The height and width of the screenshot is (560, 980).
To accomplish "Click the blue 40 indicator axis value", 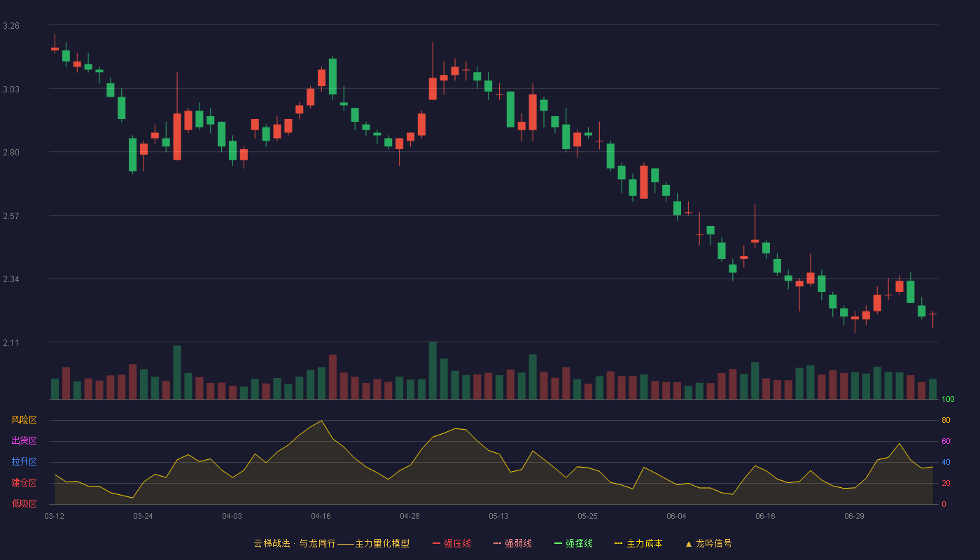I will [x=946, y=463].
